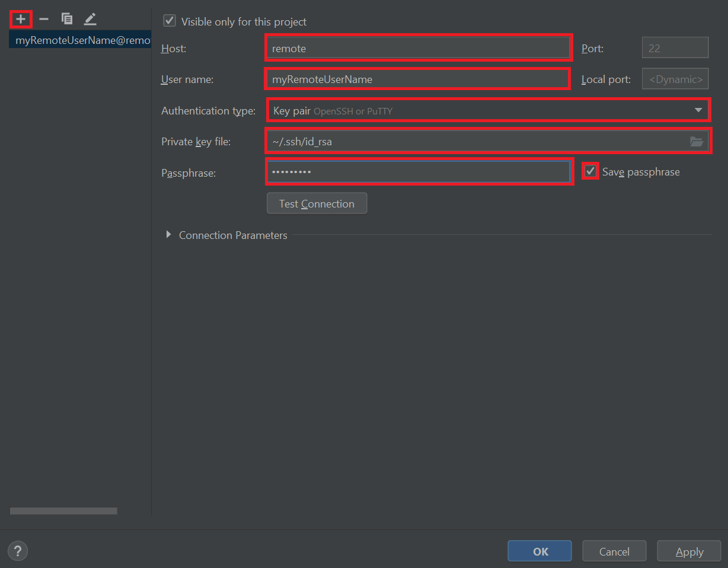
Task: Click the Test Connection button
Action: [x=317, y=203]
